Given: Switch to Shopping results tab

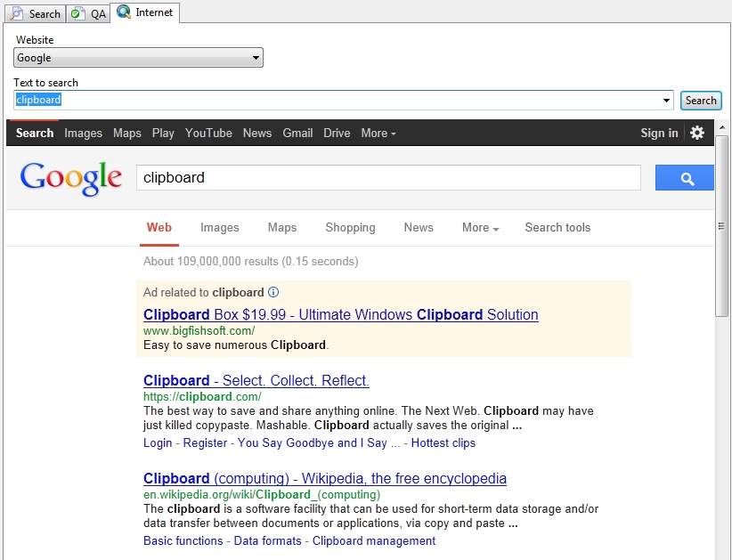Looking at the screenshot, I should pyautogui.click(x=350, y=227).
